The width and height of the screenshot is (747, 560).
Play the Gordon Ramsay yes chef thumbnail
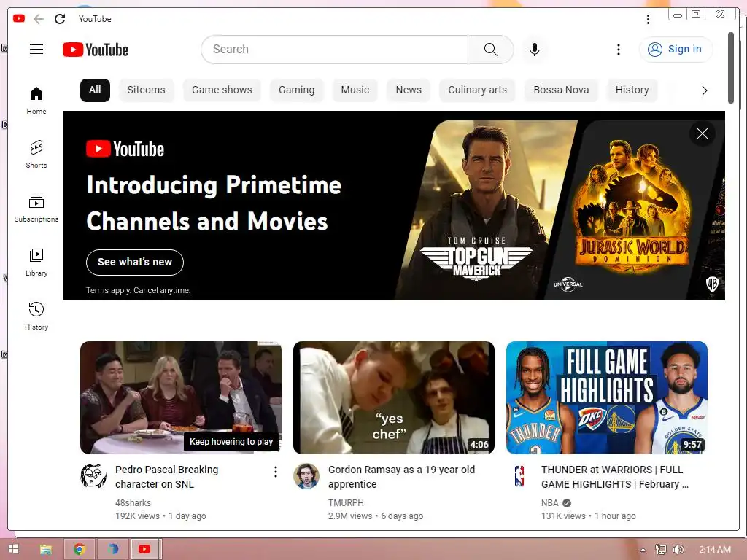pos(394,397)
